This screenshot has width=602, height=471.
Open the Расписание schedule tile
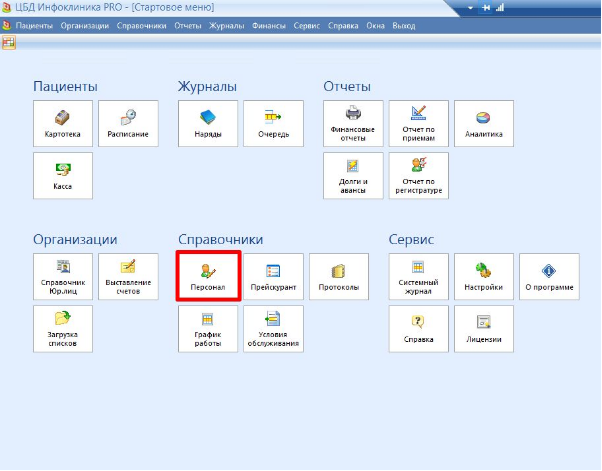point(128,124)
